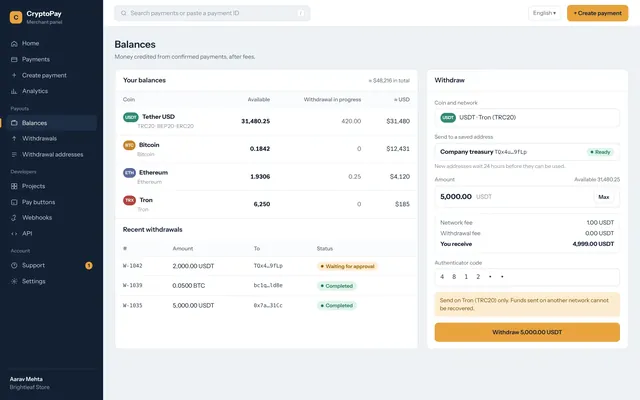Screen dimensions: 640x400
Task: Click the Bitcoin available balance 0.1842
Action: (260, 149)
